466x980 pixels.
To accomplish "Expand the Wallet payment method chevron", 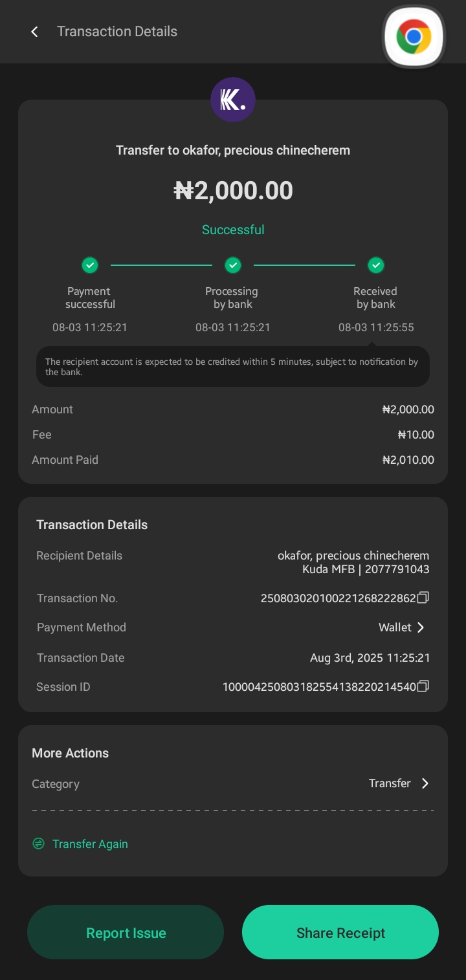I will click(421, 627).
